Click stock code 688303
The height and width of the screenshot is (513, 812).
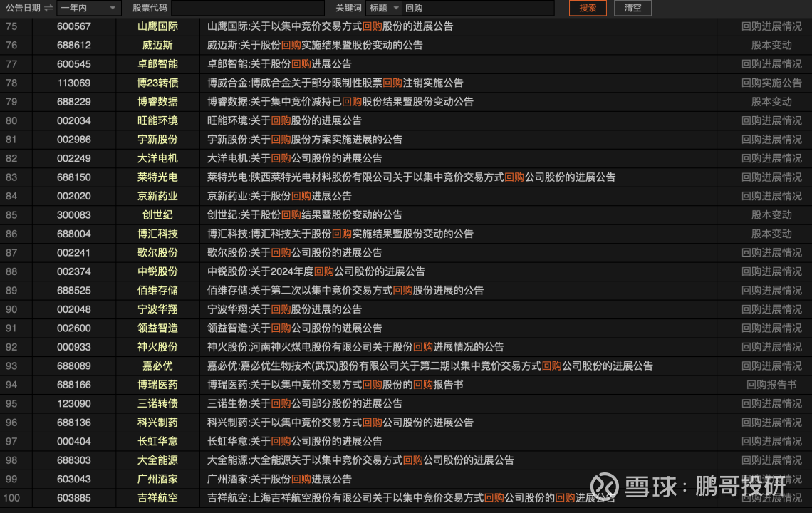pos(74,460)
